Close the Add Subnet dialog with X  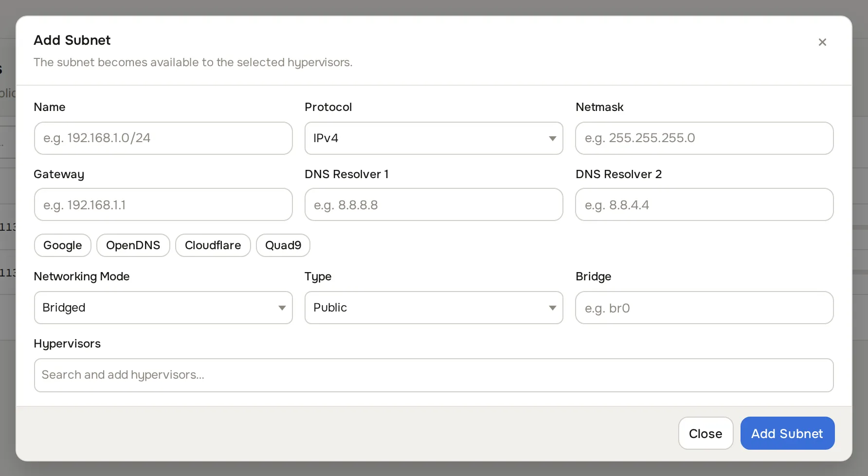822,42
